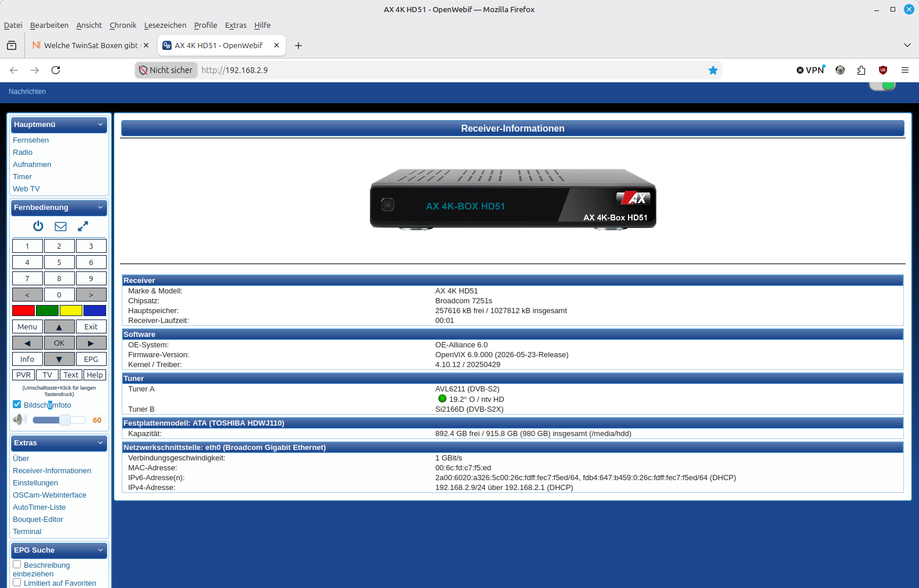The height and width of the screenshot is (588, 919).
Task: Click the fullscreen remote expand icon
Action: click(x=83, y=226)
